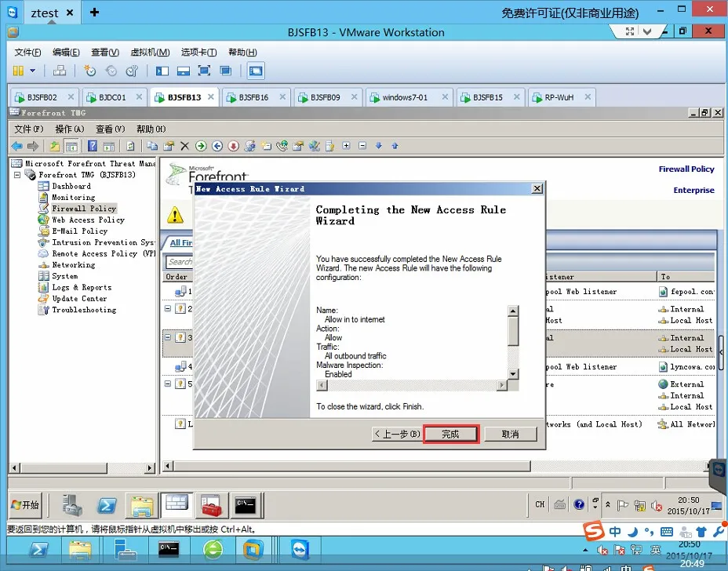
Task: Open the Firewall Policy header link
Action: [x=686, y=169]
